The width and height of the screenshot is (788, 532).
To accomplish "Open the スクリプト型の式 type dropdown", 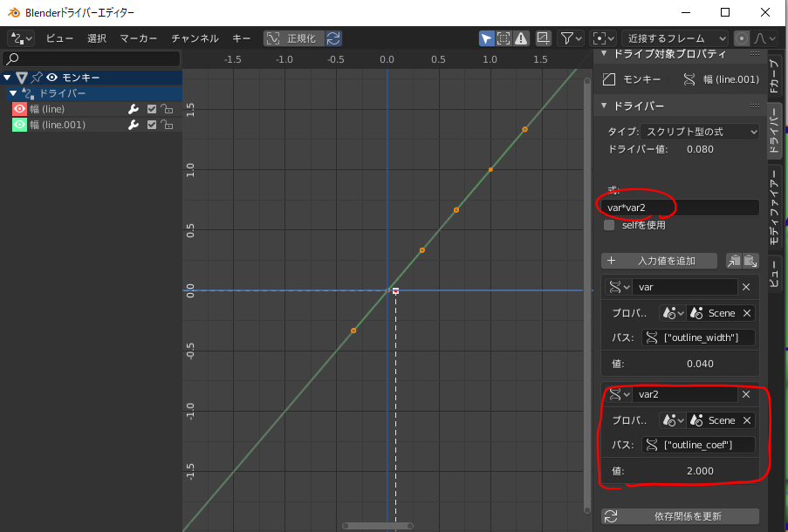I will tap(700, 132).
